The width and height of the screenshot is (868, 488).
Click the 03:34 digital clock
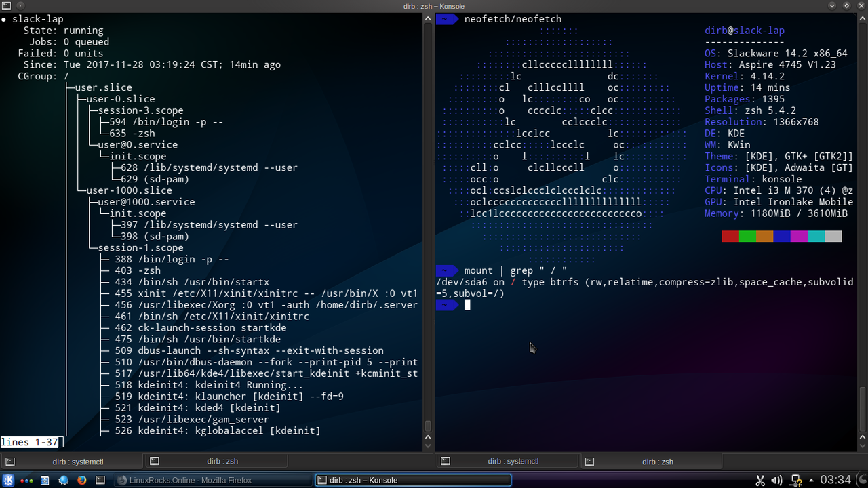click(x=835, y=480)
